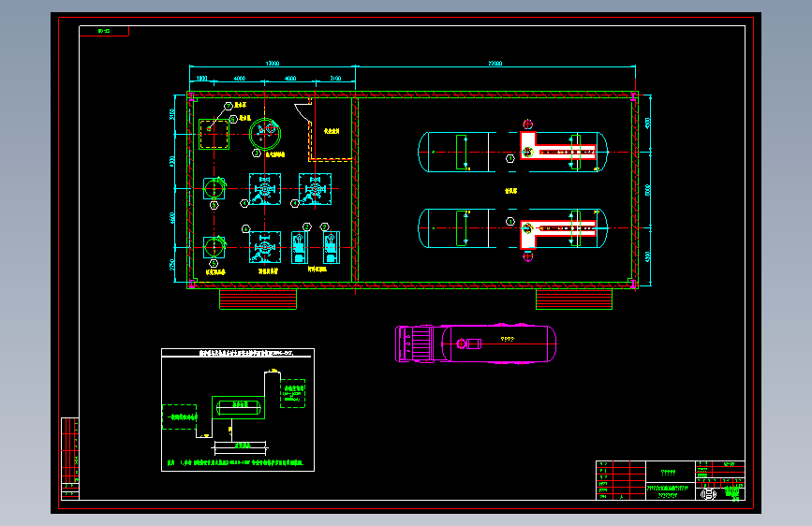Click the 4300 vertical dimension text
This screenshot has width=812, height=526.
click(x=172, y=162)
